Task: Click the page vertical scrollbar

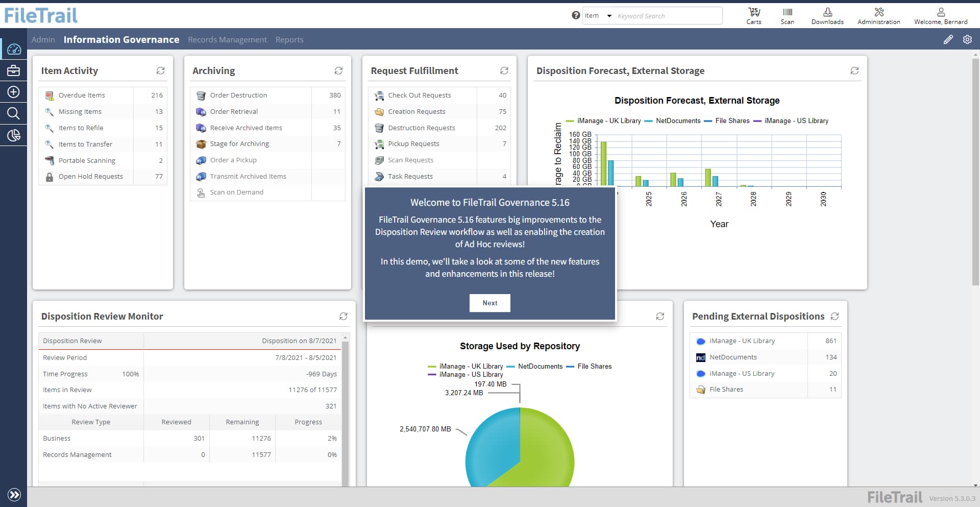Action: click(975, 171)
